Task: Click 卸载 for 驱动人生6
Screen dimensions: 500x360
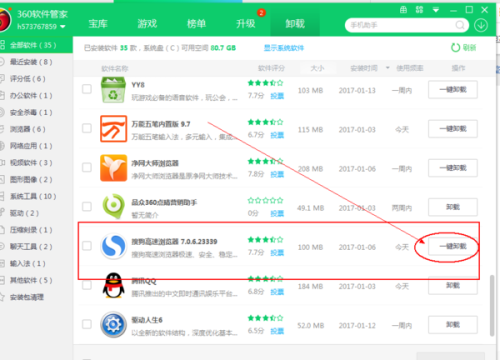Action: pos(453,325)
